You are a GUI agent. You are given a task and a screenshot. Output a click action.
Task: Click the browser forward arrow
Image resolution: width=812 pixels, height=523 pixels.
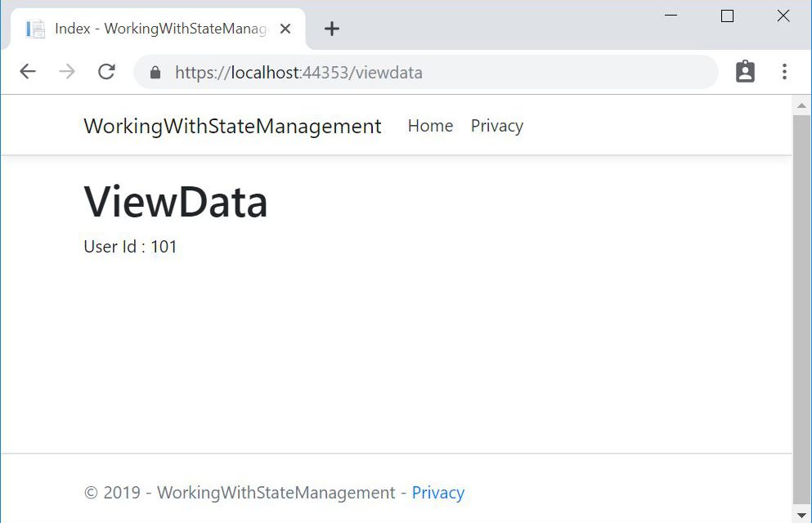click(x=67, y=72)
